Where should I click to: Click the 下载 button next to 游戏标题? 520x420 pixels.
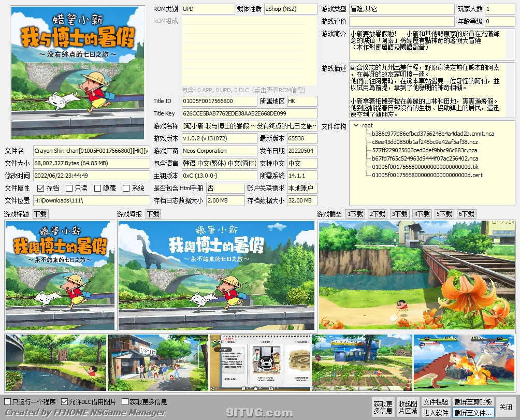pos(40,214)
